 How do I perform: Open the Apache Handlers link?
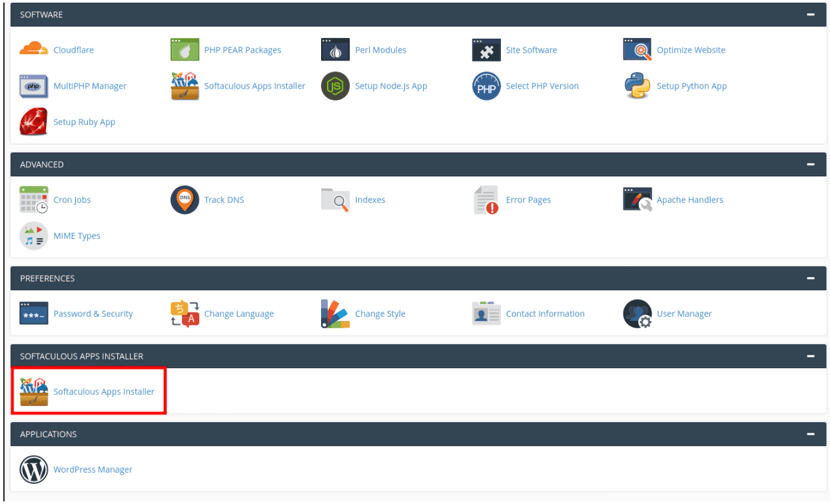689,200
